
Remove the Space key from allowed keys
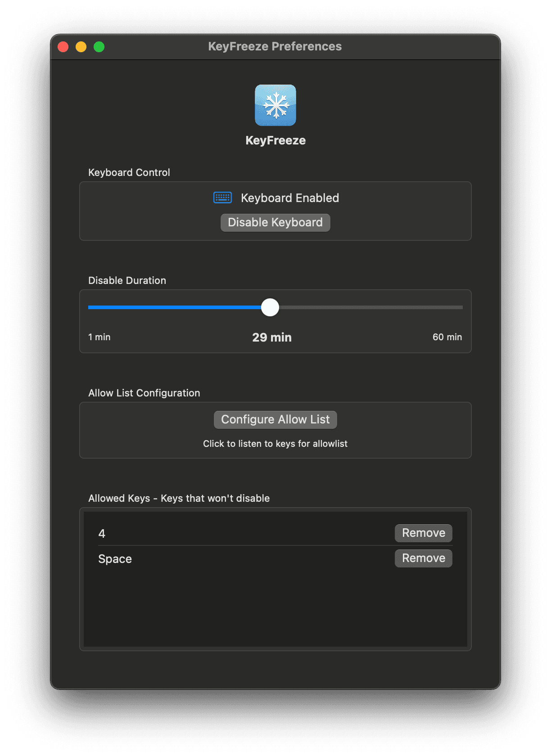click(x=424, y=558)
